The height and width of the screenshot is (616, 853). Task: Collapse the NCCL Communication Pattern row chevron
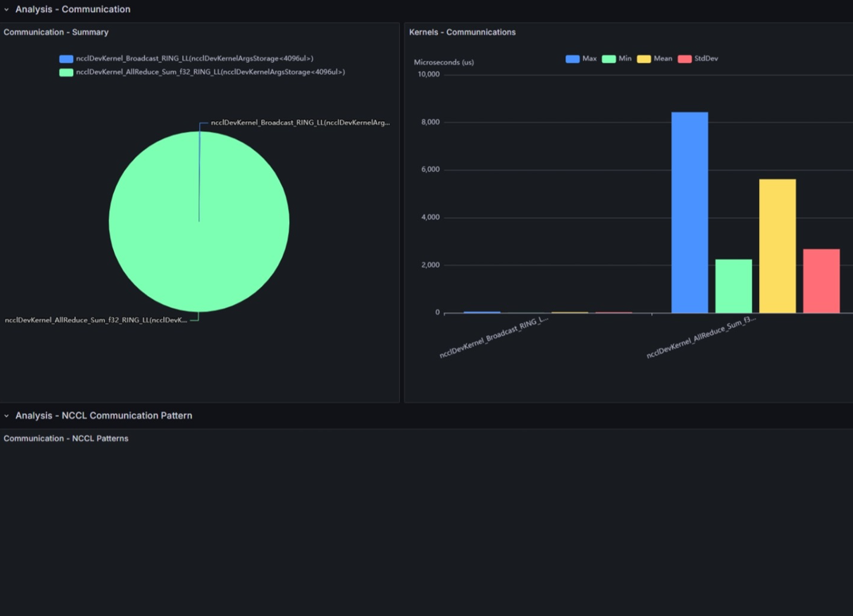coord(6,415)
